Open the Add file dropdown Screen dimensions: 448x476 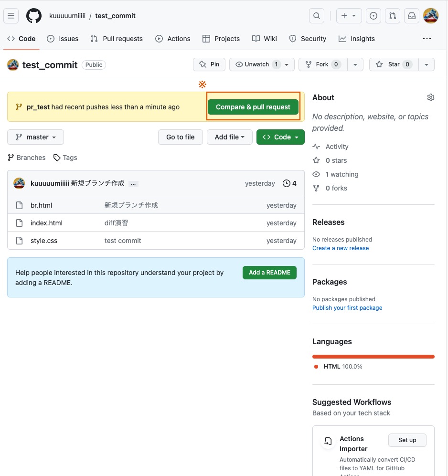coord(230,137)
